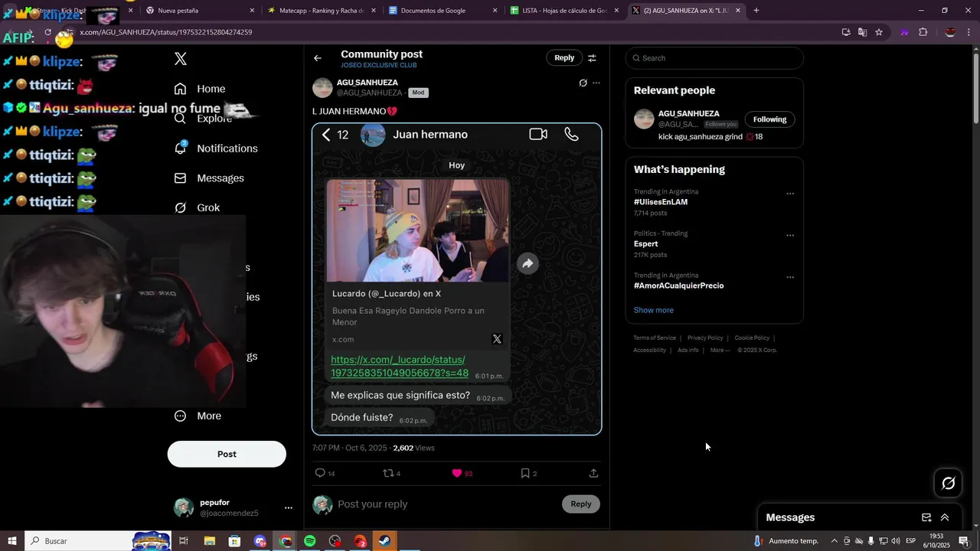Screen dimensions: 980x551
Task: Click the purple 7TV extension icon
Action: coord(905,32)
